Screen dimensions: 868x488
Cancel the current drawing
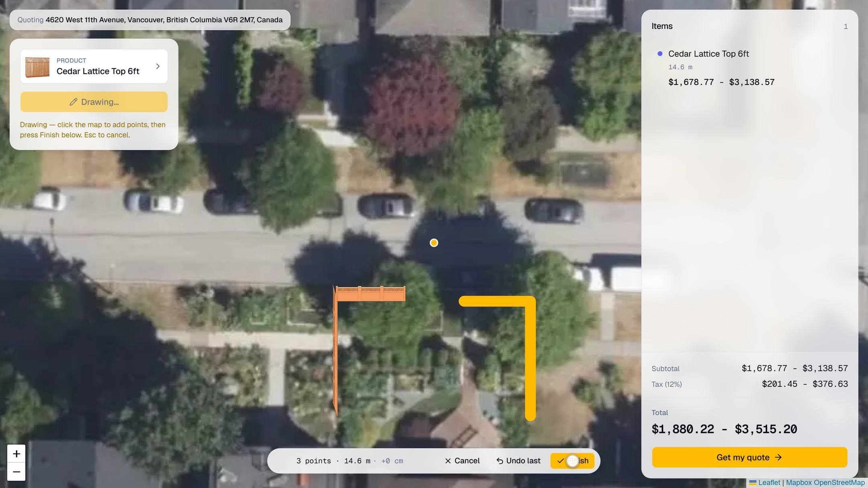pyautogui.click(x=462, y=461)
